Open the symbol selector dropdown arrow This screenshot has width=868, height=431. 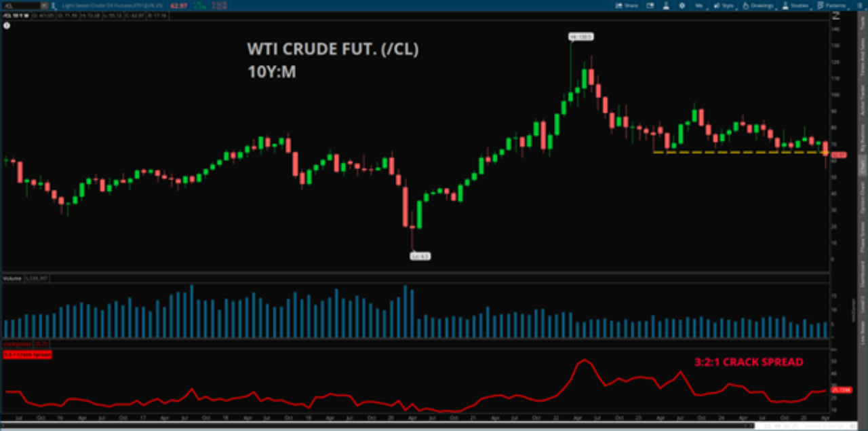click(44, 5)
